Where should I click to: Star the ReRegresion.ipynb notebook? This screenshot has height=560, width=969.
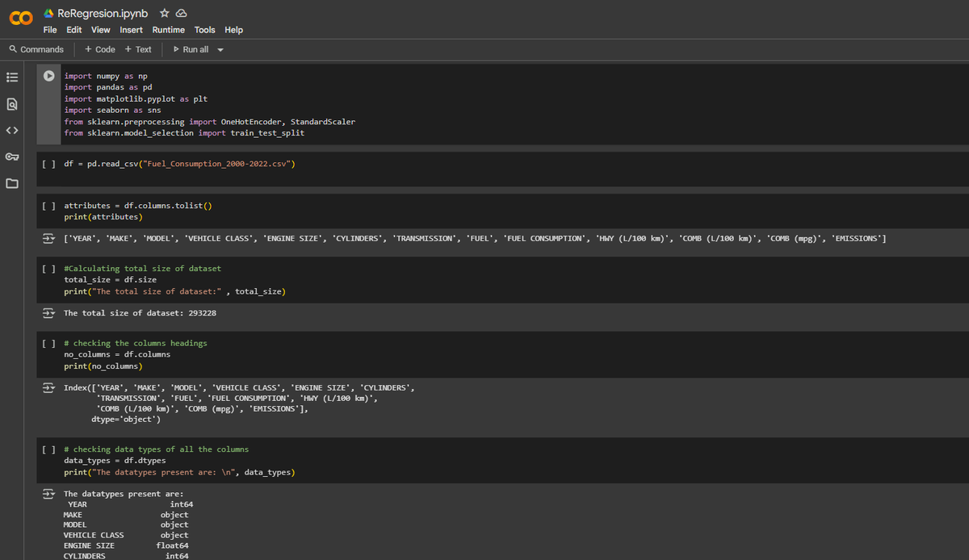click(x=164, y=13)
